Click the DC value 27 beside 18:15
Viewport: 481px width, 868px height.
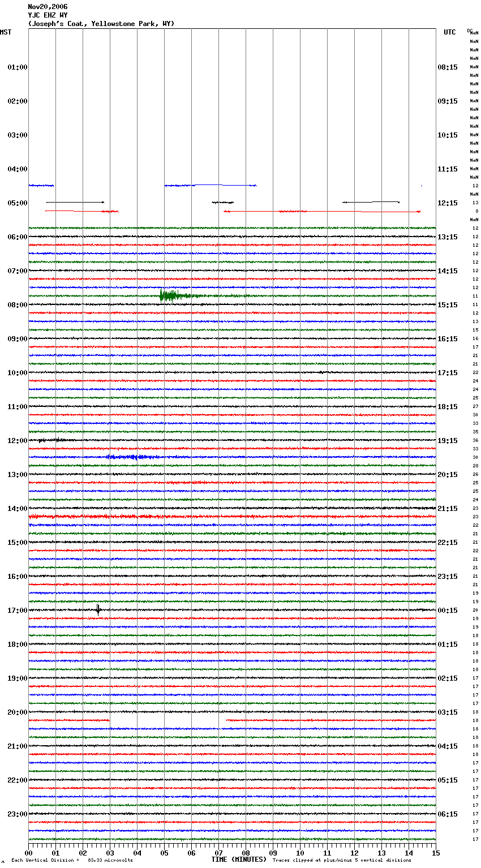click(475, 407)
